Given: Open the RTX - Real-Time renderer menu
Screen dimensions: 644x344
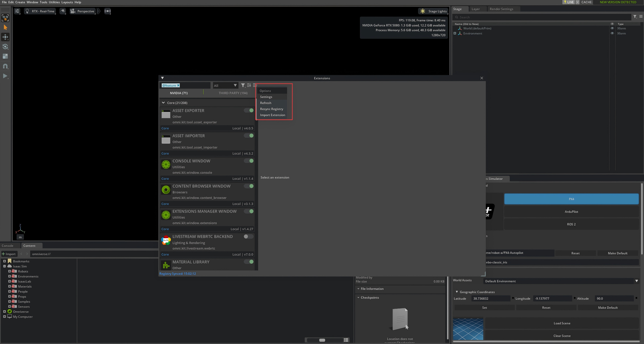Looking at the screenshot, I should pos(40,11).
